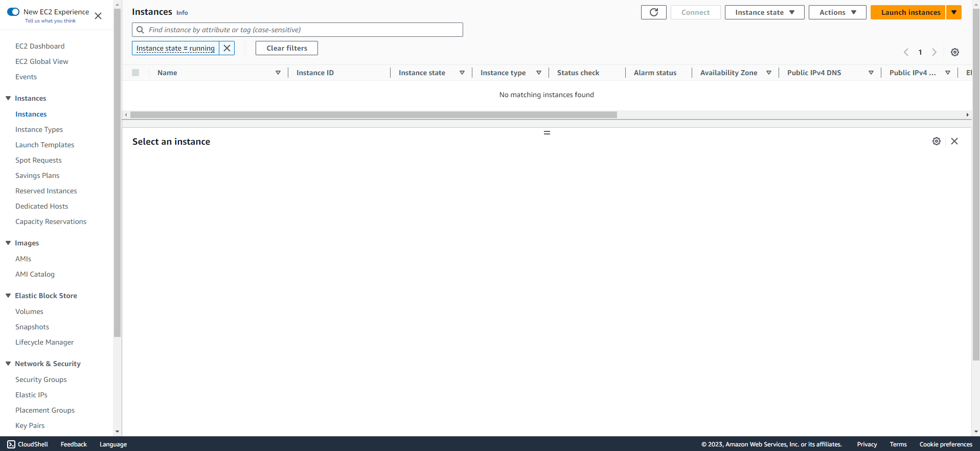Open the Launch instances split arrow
The image size is (980, 451).
click(954, 12)
